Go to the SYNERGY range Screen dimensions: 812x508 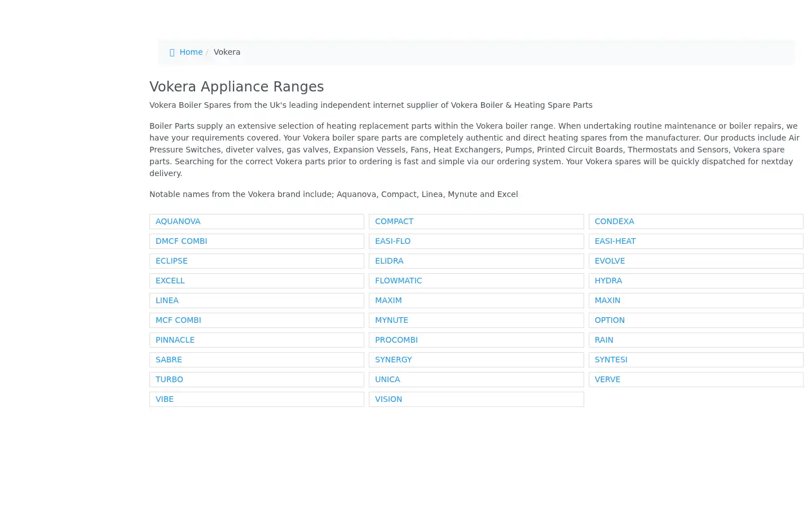[x=476, y=360]
